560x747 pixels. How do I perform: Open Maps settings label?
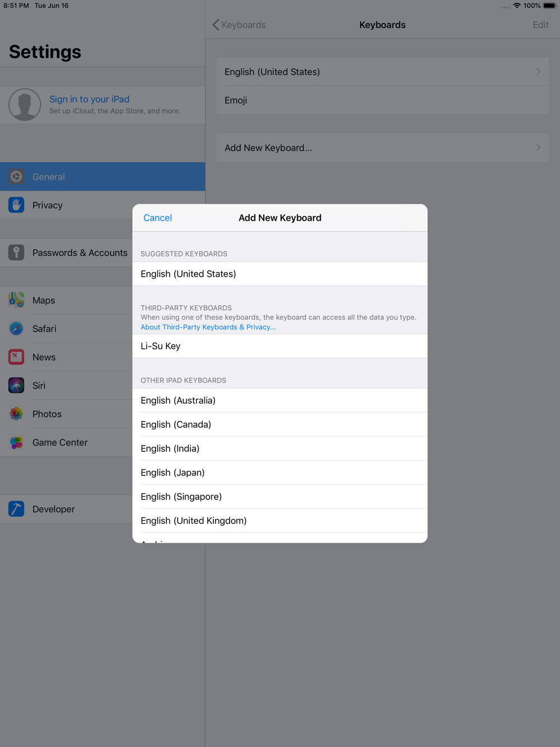pos(44,300)
